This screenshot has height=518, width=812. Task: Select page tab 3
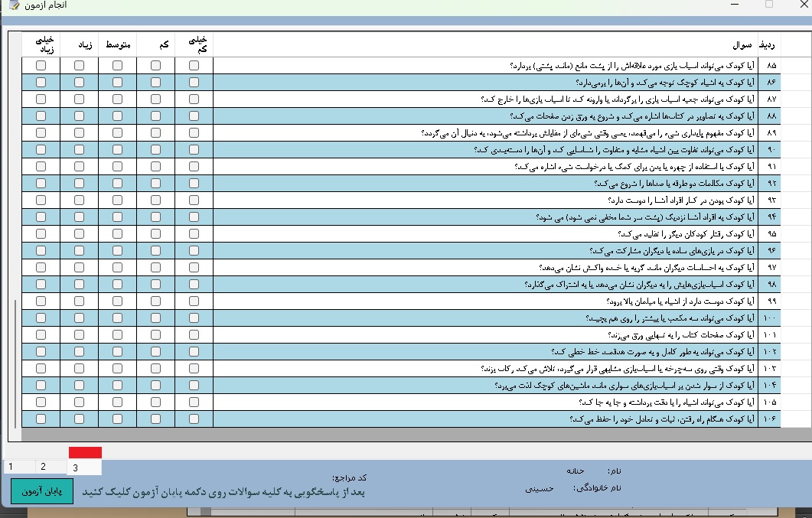click(x=76, y=468)
